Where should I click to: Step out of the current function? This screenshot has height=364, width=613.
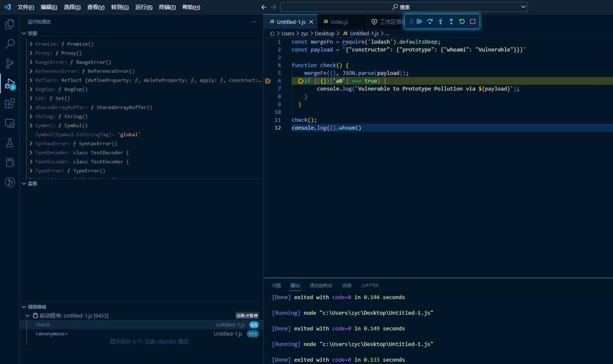[x=451, y=22]
